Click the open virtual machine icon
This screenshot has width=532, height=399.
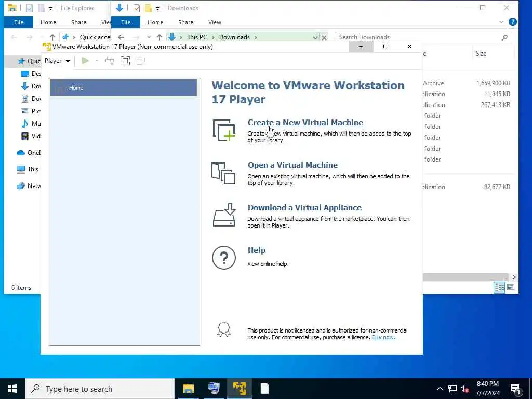(223, 174)
